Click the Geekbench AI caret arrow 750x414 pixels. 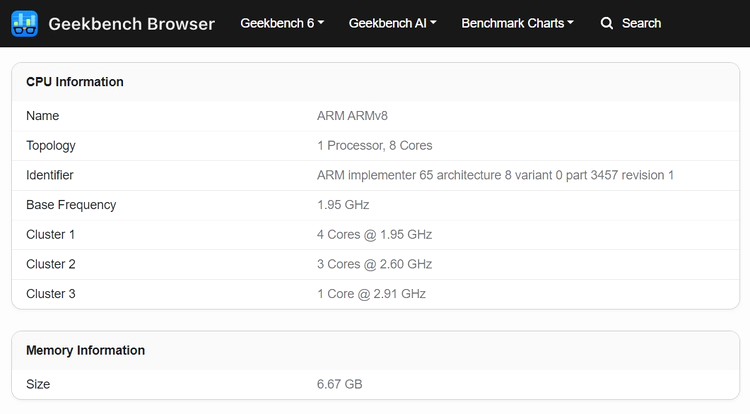pyautogui.click(x=433, y=22)
